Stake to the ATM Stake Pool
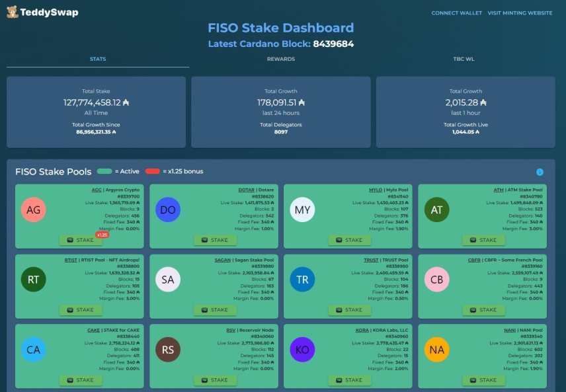Viewport: 566px width, 392px height. click(484, 240)
